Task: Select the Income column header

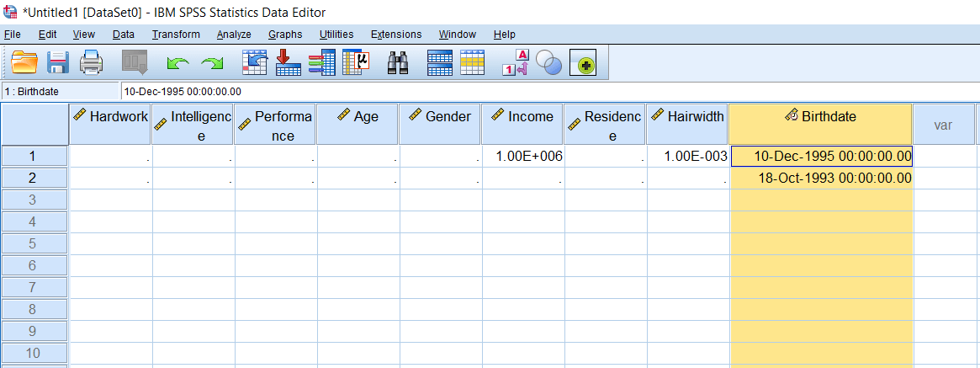Action: click(x=522, y=117)
